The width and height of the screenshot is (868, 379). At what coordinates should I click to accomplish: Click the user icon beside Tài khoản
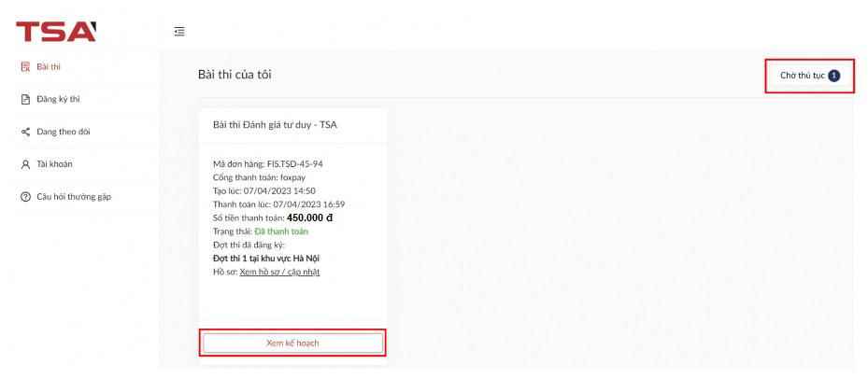coord(25,164)
